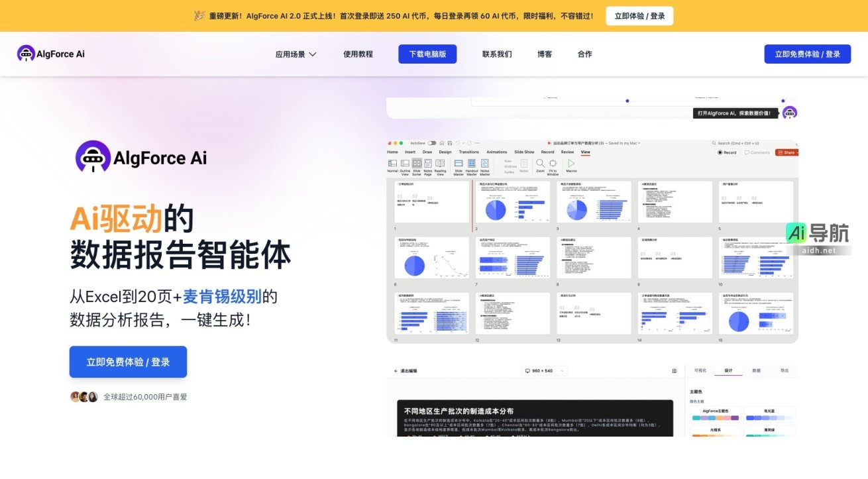
Task: Enable the Gridlines checkbox
Action: pyautogui.click(x=508, y=166)
